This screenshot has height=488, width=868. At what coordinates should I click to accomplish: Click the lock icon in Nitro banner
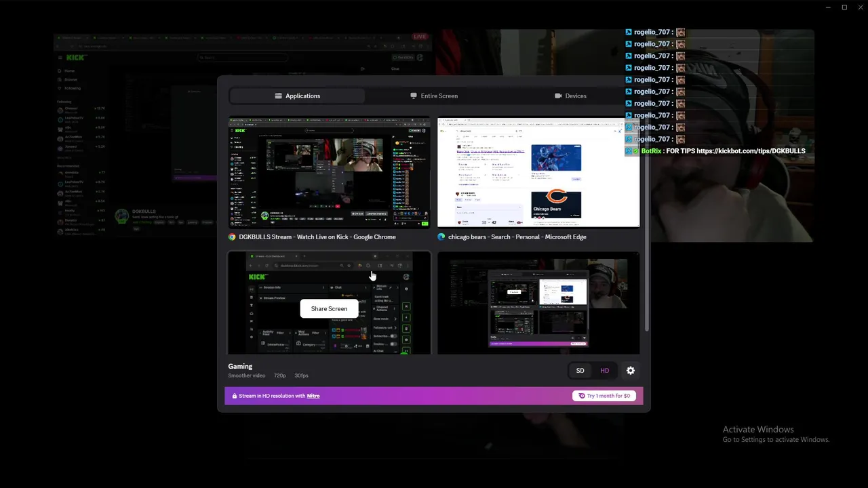pyautogui.click(x=235, y=396)
